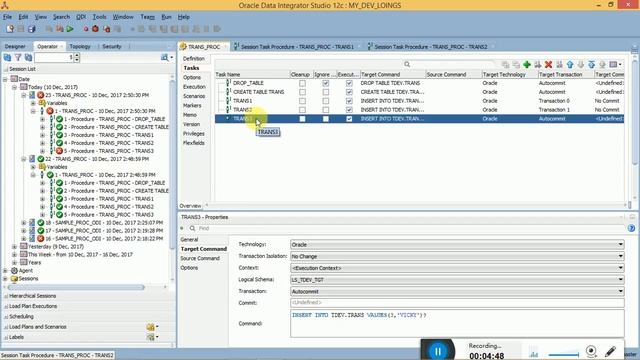Viewport: 640px width, 360px height.
Task: Click the Connect to repository icon in Operator
Action: click(166, 58)
